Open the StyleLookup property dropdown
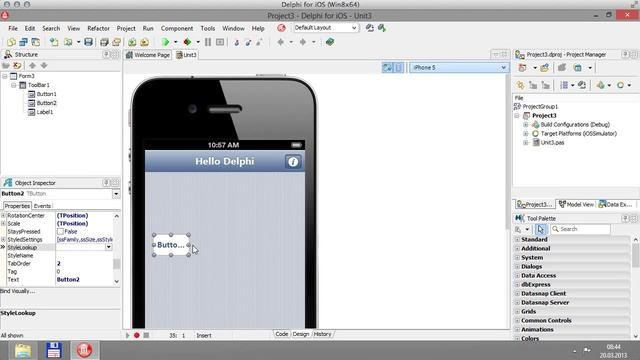 pyautogui.click(x=109, y=247)
